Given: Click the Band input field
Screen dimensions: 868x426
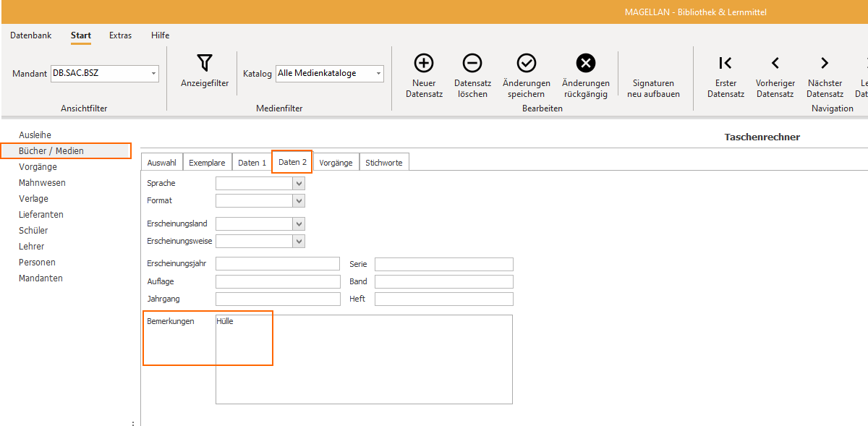Looking at the screenshot, I should point(444,281).
